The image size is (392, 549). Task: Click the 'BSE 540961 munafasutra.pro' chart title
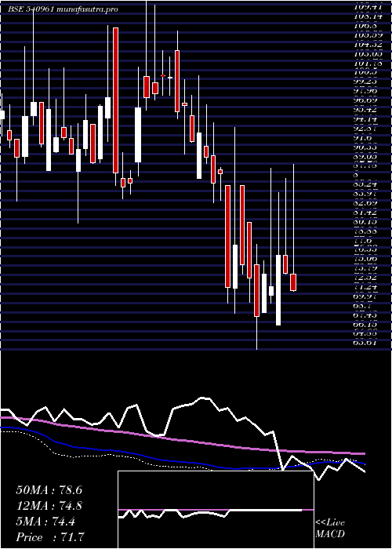pyautogui.click(x=63, y=9)
